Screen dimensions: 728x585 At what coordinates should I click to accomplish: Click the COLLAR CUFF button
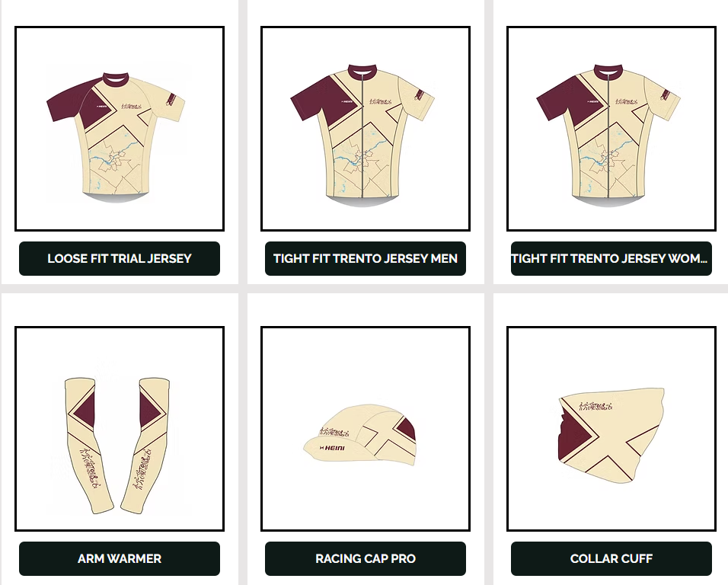(x=611, y=558)
